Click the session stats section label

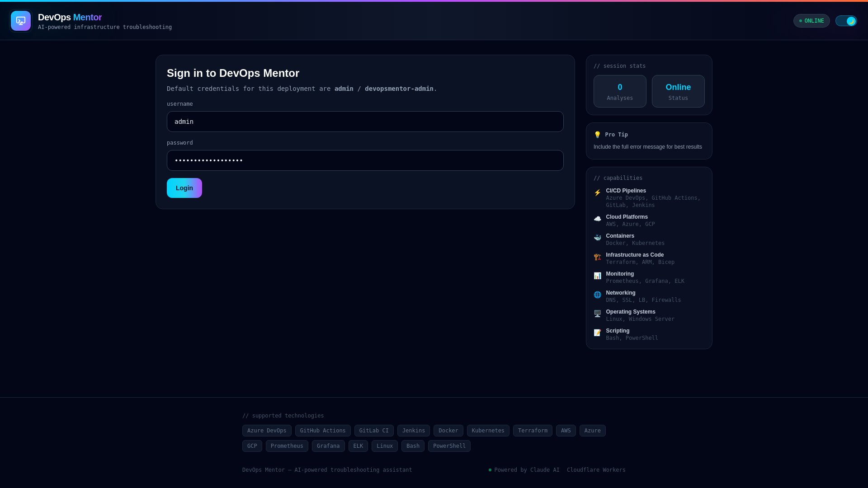(620, 66)
